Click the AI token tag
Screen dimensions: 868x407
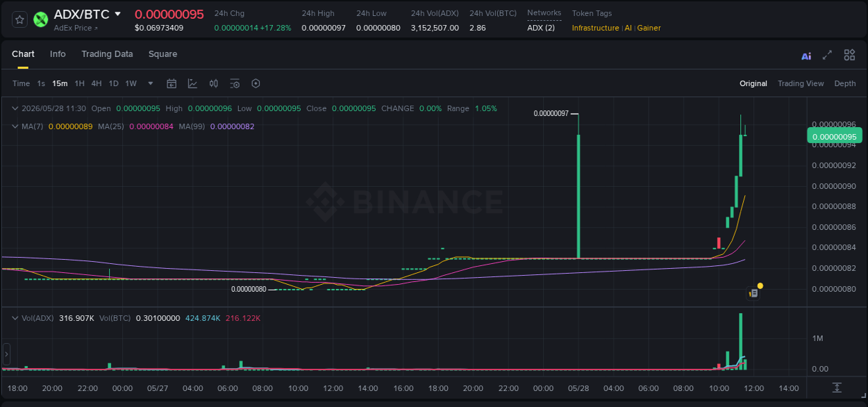[x=628, y=28]
